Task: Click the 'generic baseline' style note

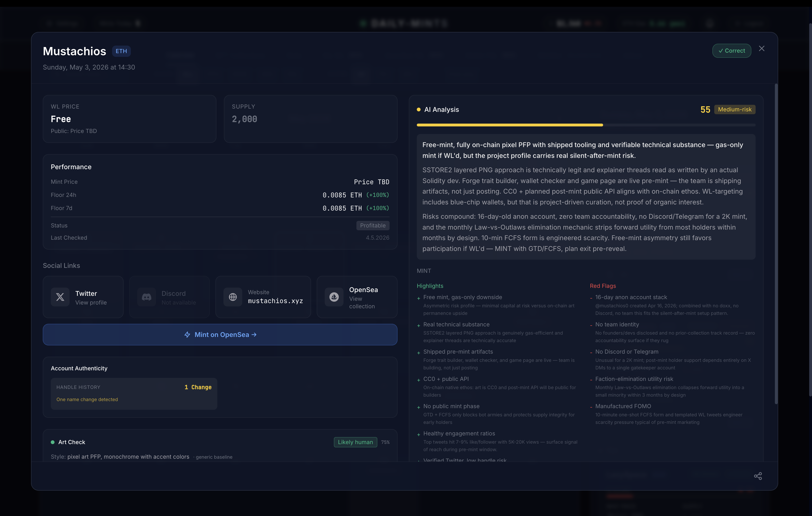Action: coord(214,457)
